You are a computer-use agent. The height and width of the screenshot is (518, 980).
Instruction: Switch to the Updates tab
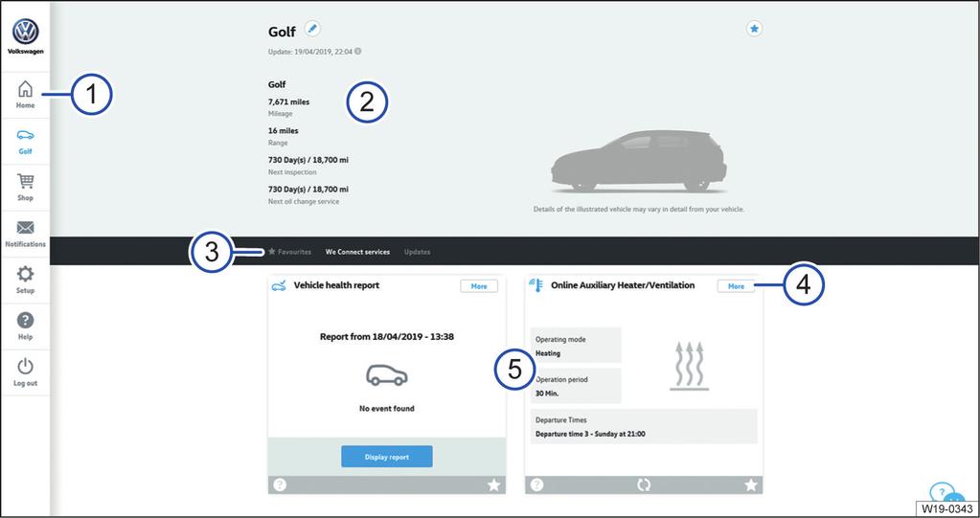(x=417, y=252)
